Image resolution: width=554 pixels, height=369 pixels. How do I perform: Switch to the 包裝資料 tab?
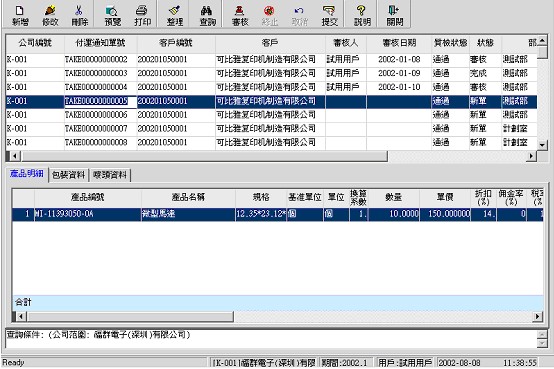point(69,175)
